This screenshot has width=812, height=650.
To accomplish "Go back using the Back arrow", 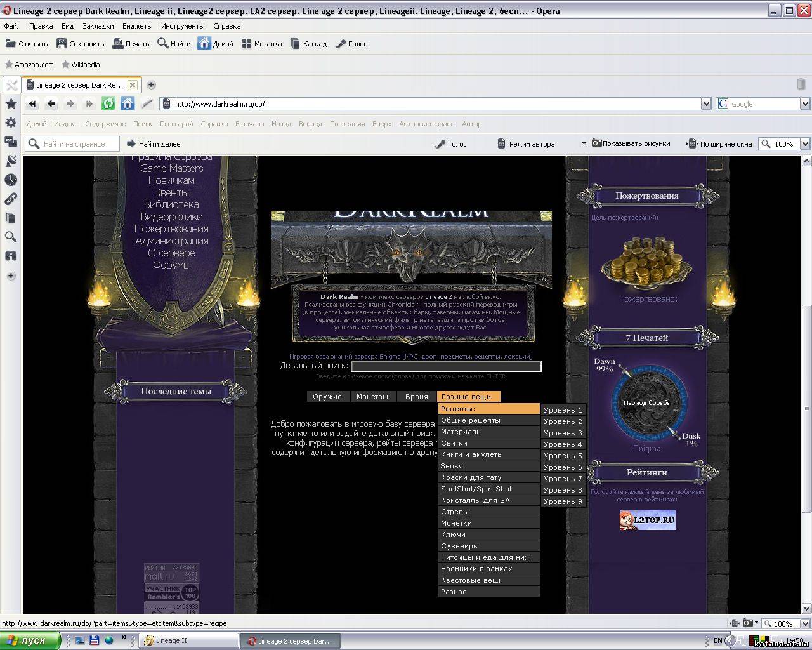I will click(51, 104).
